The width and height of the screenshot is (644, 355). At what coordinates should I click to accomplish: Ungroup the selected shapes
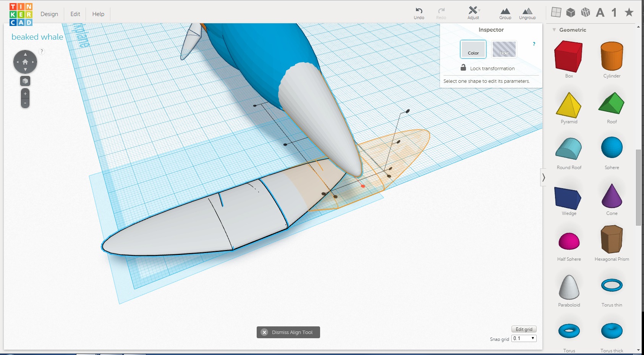pos(527,13)
